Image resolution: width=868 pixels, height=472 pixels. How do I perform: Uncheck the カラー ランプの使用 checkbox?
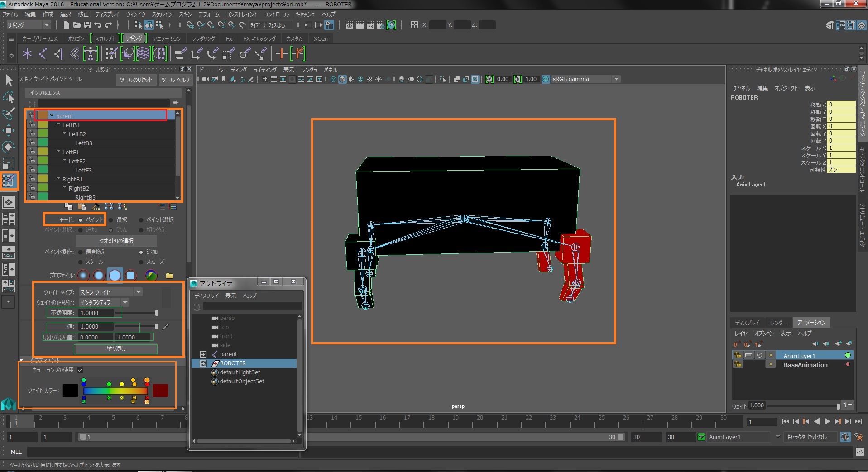[x=81, y=370]
